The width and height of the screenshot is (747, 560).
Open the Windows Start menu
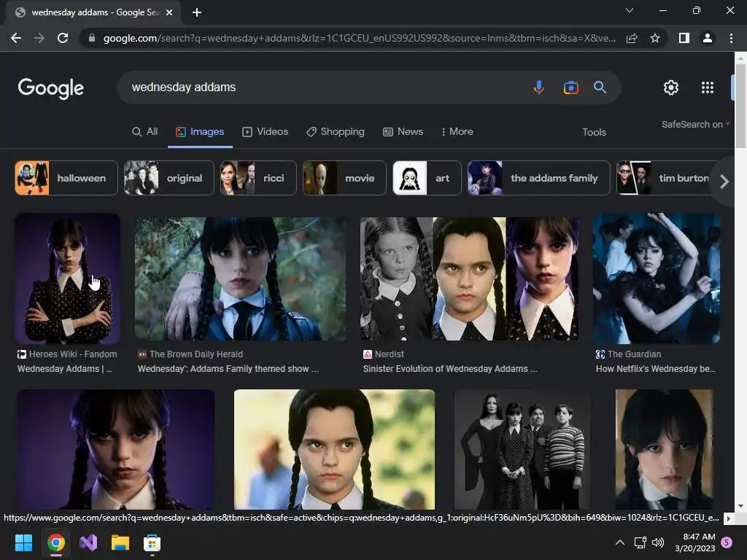pos(23,542)
